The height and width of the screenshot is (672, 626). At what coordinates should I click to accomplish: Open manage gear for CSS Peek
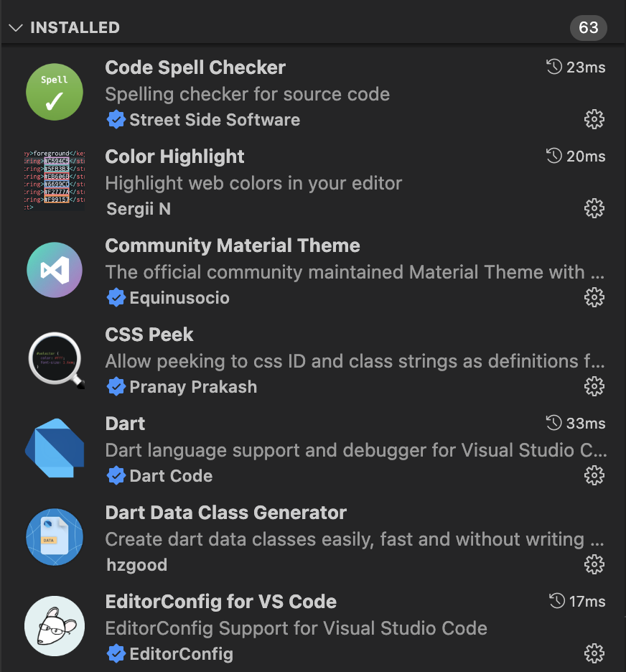coord(594,386)
